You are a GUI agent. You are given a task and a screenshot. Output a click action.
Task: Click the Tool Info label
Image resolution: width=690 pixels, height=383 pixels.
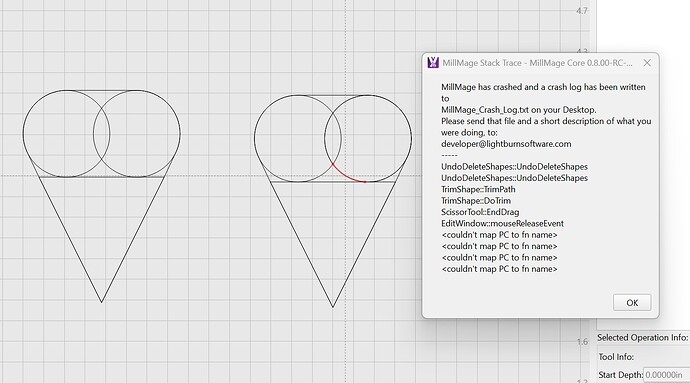pyautogui.click(x=616, y=357)
